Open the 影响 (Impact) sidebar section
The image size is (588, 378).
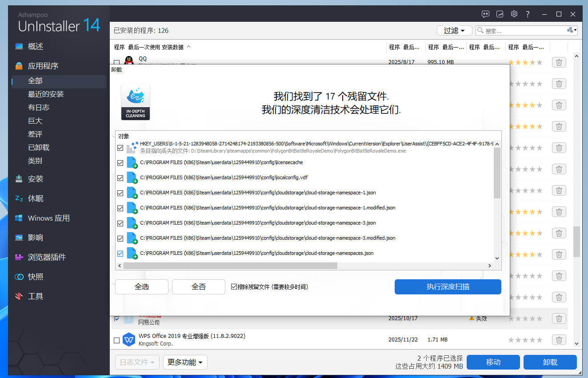[36, 237]
